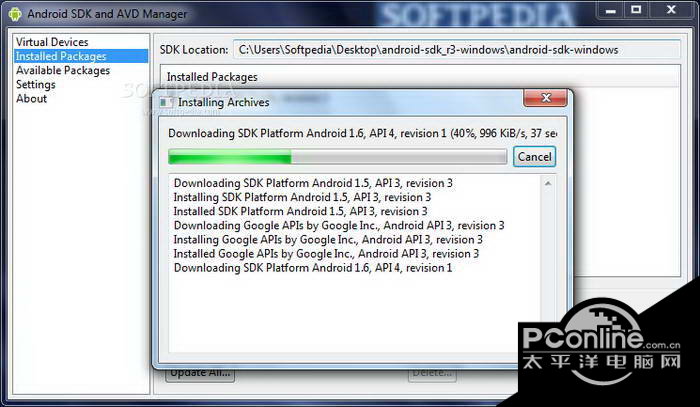Viewport: 700px width, 407px height.
Task: Close the Android SDK Manager window
Action: [x=671, y=10]
